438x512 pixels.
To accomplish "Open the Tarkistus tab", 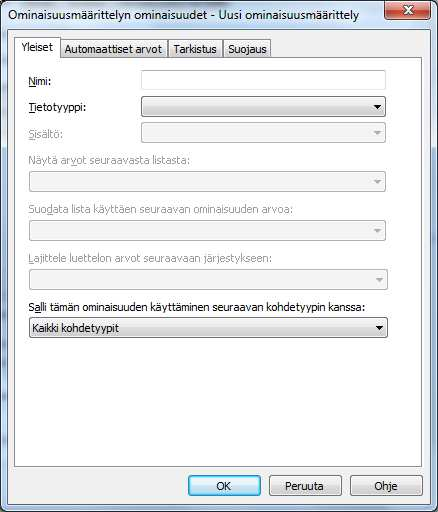I will [195, 49].
